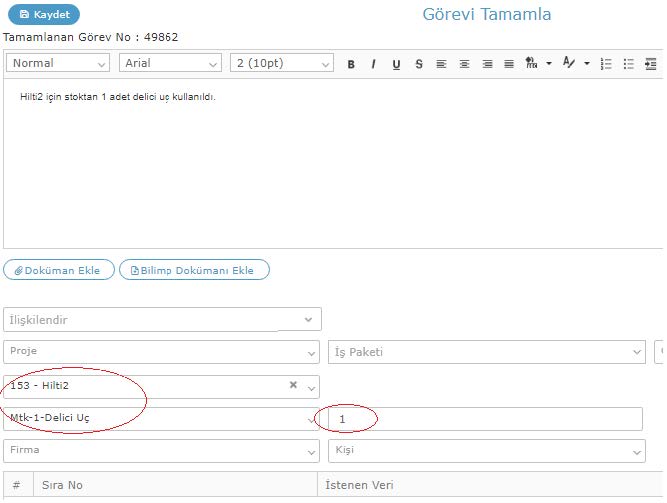Clear the 153 - Hilti2 selection
Image resolution: width=667 pixels, height=503 pixels.
click(x=293, y=385)
